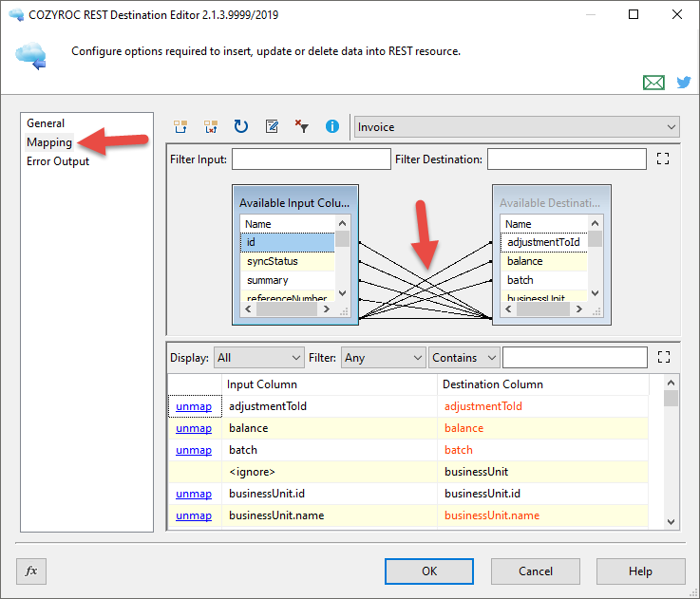This screenshot has height=599, width=700.
Task: Unmap the adjustmentToId column
Action: 194,406
